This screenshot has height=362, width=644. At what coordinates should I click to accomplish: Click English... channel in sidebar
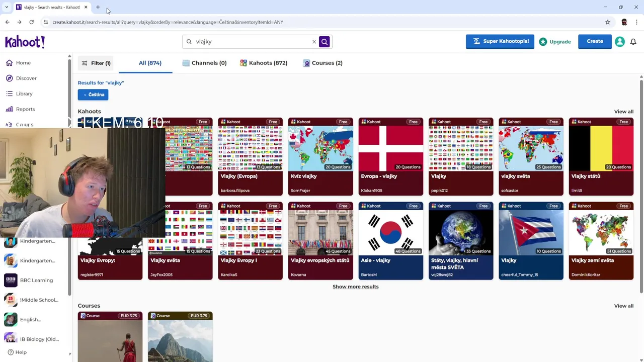point(23,320)
